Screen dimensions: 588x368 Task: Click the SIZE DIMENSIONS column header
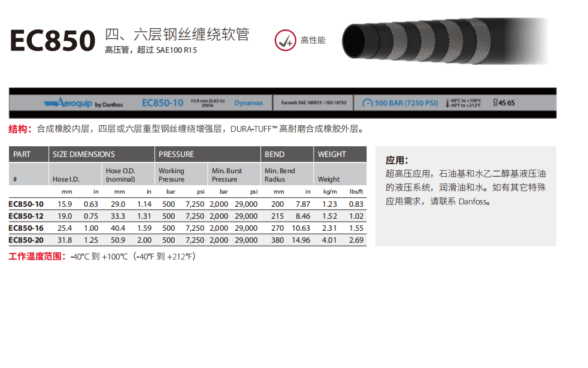[84, 154]
